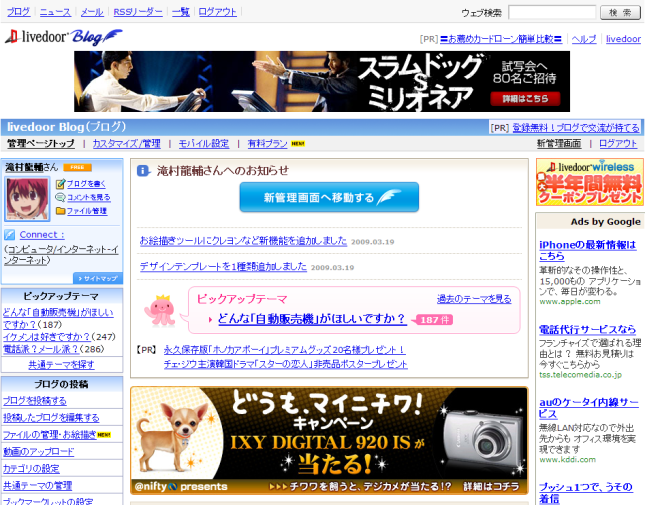645x505 pixels.
Task: Open 新管理画面 in the tab bar
Action: tap(559, 144)
